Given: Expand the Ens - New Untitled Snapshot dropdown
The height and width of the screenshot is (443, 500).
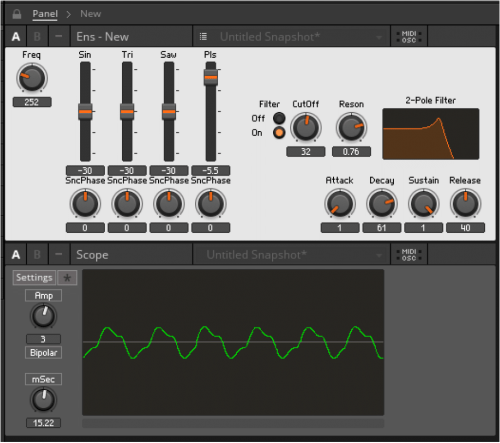Looking at the screenshot, I should pos(379,37).
